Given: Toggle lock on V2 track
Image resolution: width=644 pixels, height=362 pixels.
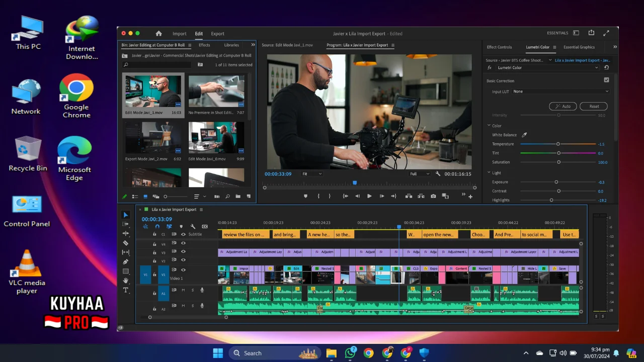Looking at the screenshot, I should [155, 261].
